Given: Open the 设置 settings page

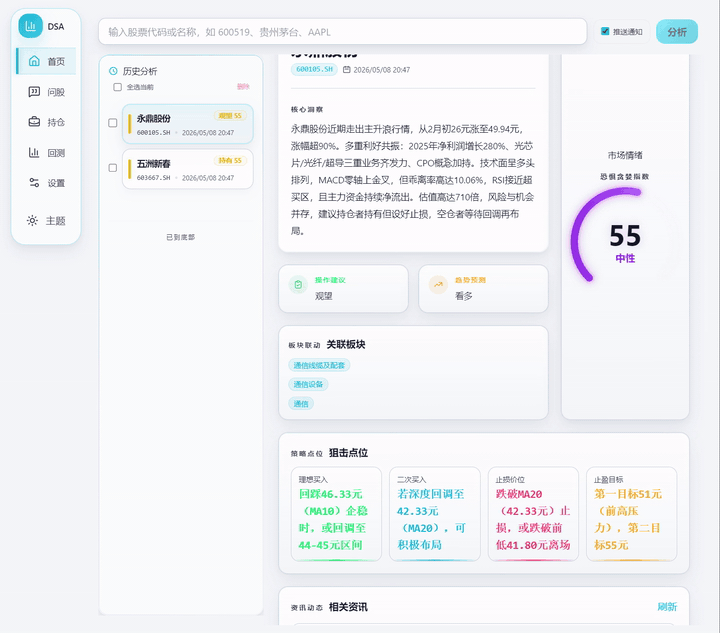Looking at the screenshot, I should pos(46,183).
